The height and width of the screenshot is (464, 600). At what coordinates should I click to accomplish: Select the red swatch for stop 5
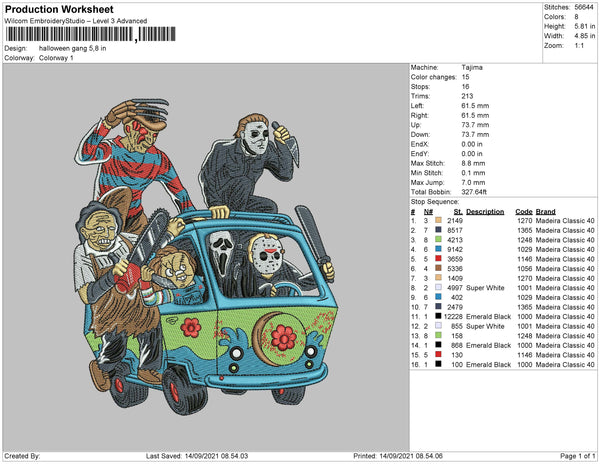point(438,259)
